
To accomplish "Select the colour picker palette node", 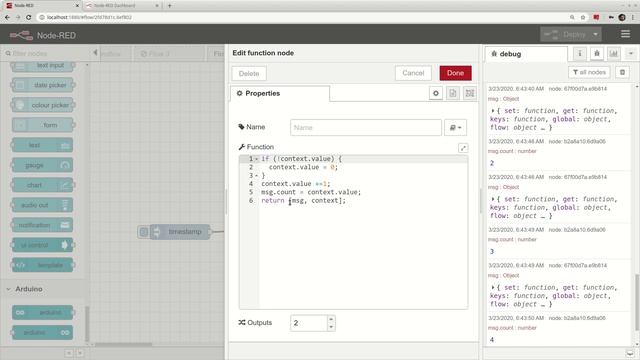I will pyautogui.click(x=42, y=105).
